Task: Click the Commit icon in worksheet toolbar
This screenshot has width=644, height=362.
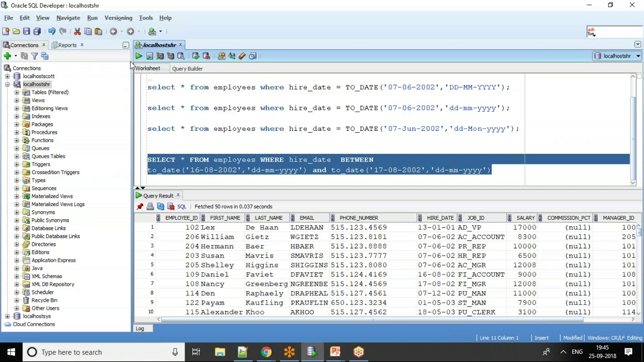Action: 196,56
